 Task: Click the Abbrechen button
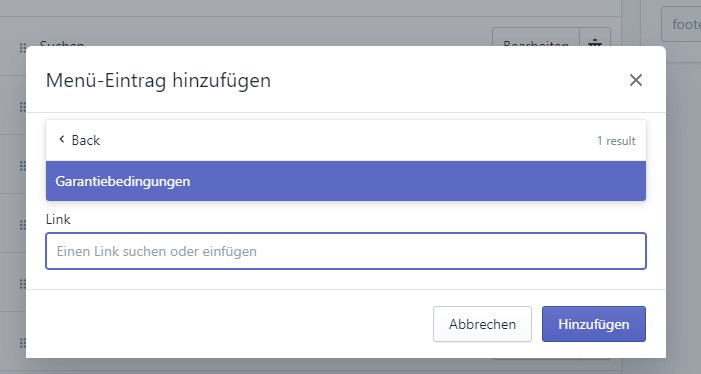point(482,324)
